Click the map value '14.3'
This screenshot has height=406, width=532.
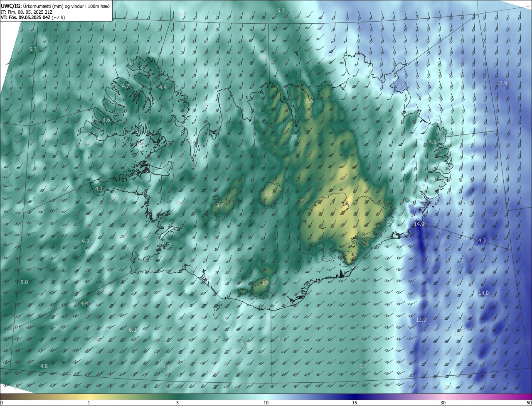(x=480, y=240)
